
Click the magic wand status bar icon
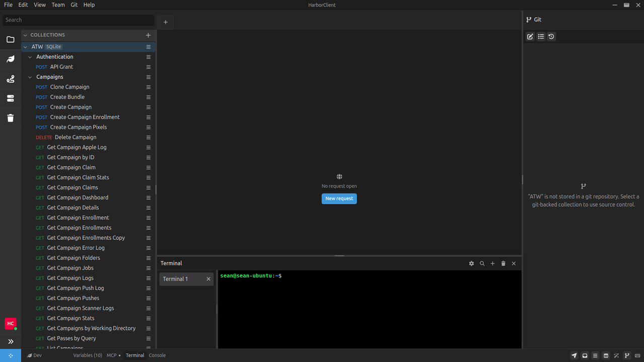[x=616, y=355]
